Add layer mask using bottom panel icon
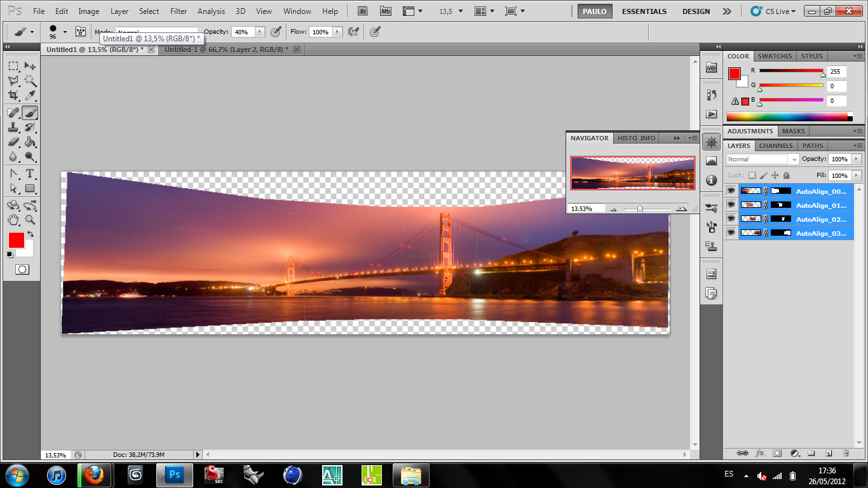The height and width of the screenshot is (488, 868). tap(777, 453)
